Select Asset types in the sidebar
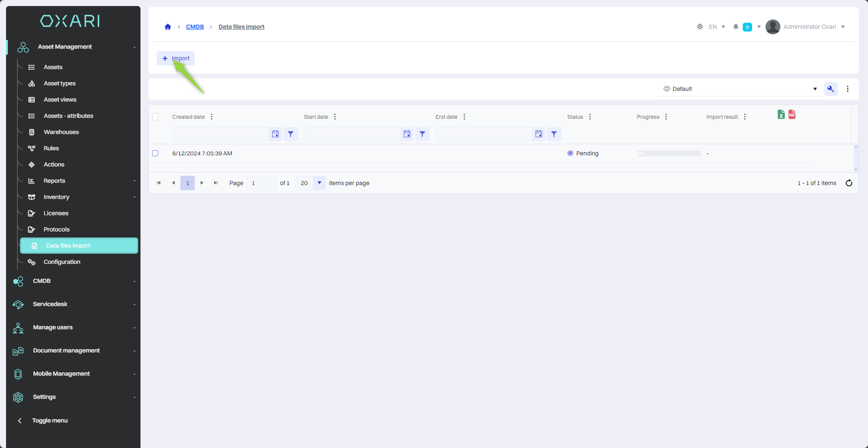This screenshot has width=868, height=448. (59, 83)
